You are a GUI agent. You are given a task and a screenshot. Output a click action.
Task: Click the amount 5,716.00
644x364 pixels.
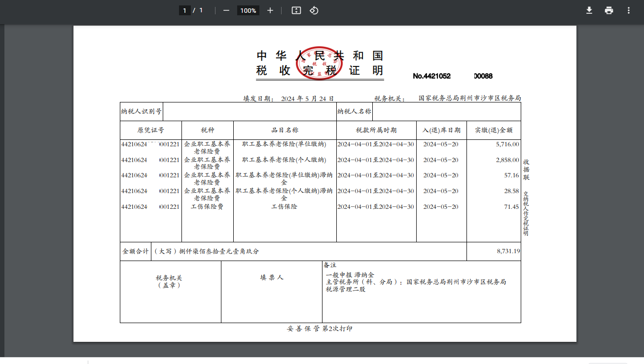pos(507,144)
